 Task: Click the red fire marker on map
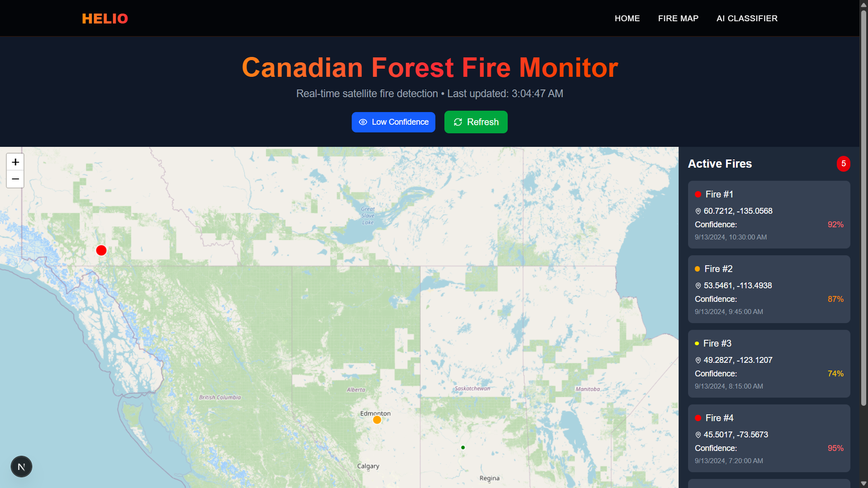(101, 250)
